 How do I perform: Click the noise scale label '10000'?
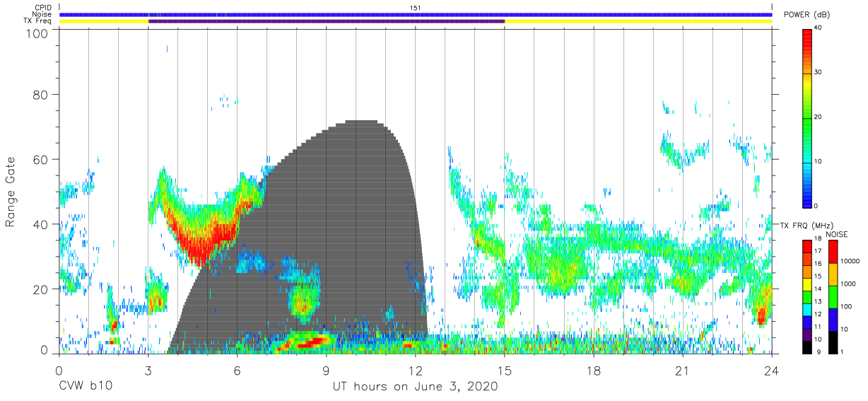pyautogui.click(x=852, y=261)
